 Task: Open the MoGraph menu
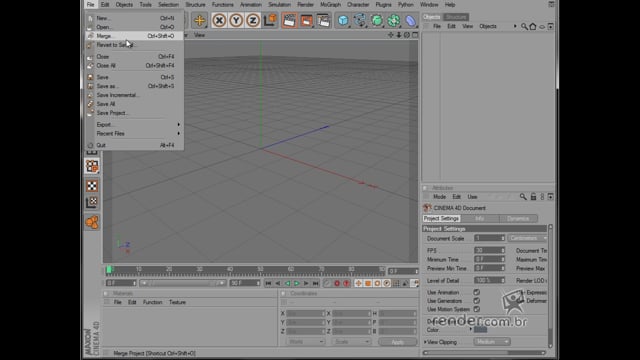(x=330, y=4)
